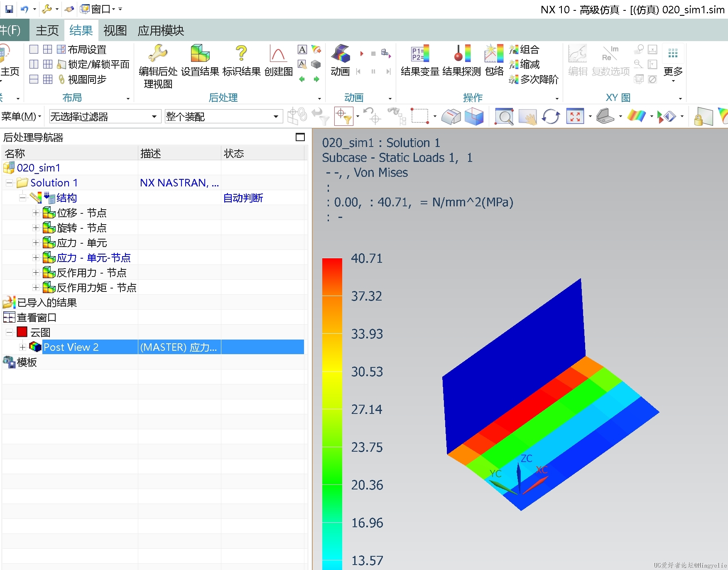Screen dimensions: 728x570
Task: Expand Rotation - Nodal node
Action: coord(36,228)
